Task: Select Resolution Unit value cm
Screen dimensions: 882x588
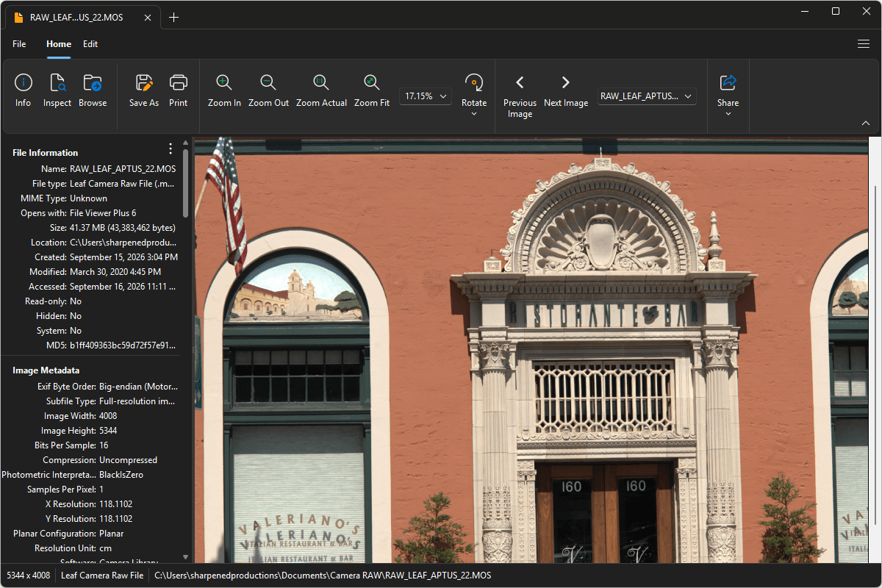Action: pos(105,548)
